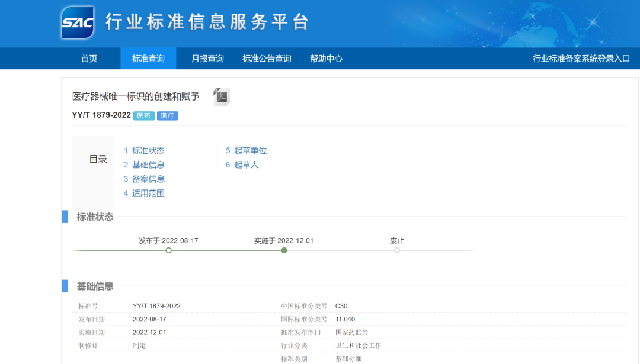This screenshot has height=364, width=640.
Task: Click the 批准发布部门 value 国家药监局
Action: 352,333
